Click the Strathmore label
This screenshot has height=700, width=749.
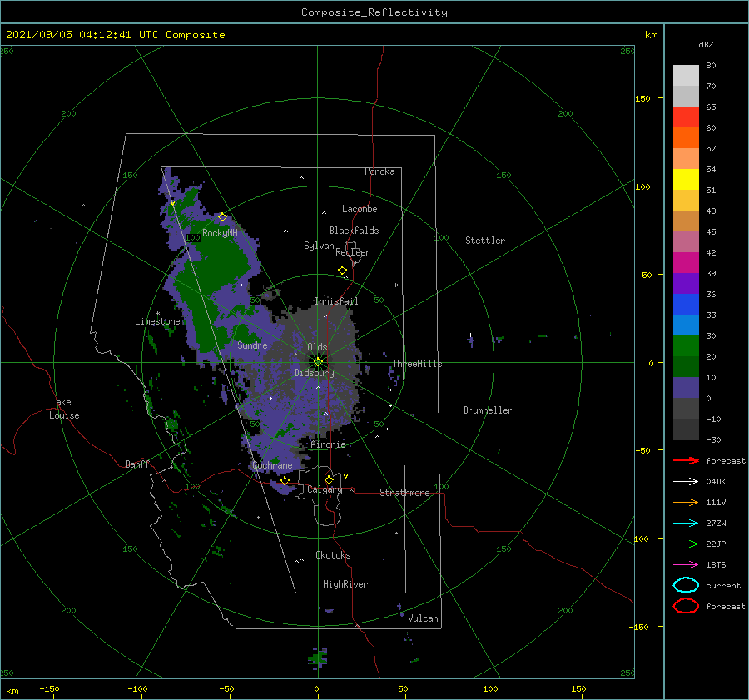coord(404,493)
